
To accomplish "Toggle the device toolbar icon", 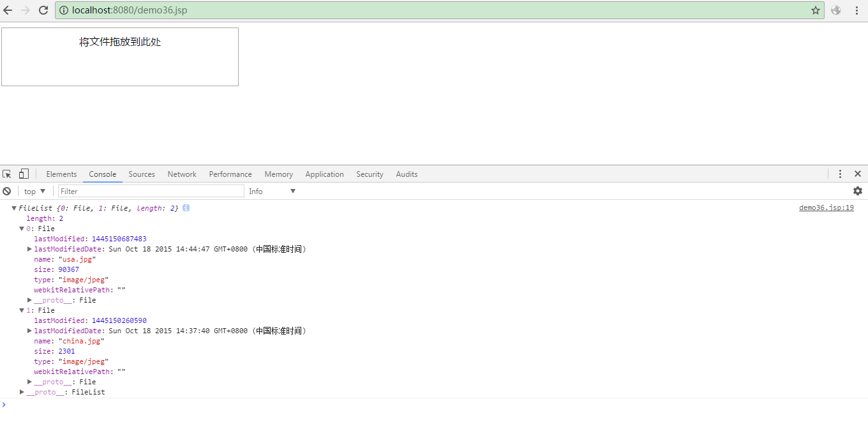I will tap(24, 174).
